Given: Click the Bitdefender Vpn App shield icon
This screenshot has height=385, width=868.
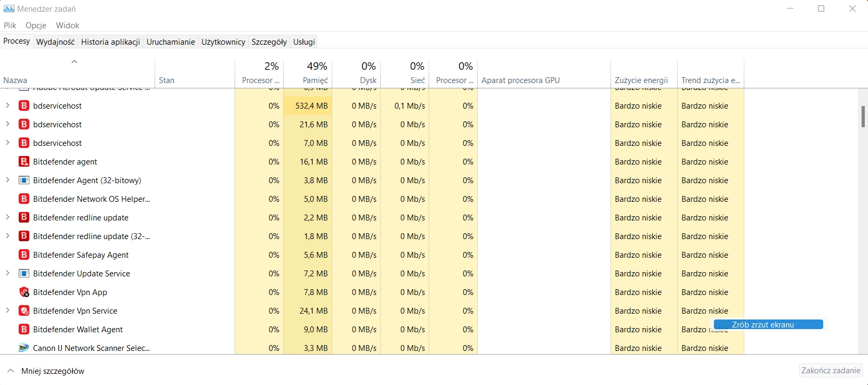Looking at the screenshot, I should click(24, 292).
